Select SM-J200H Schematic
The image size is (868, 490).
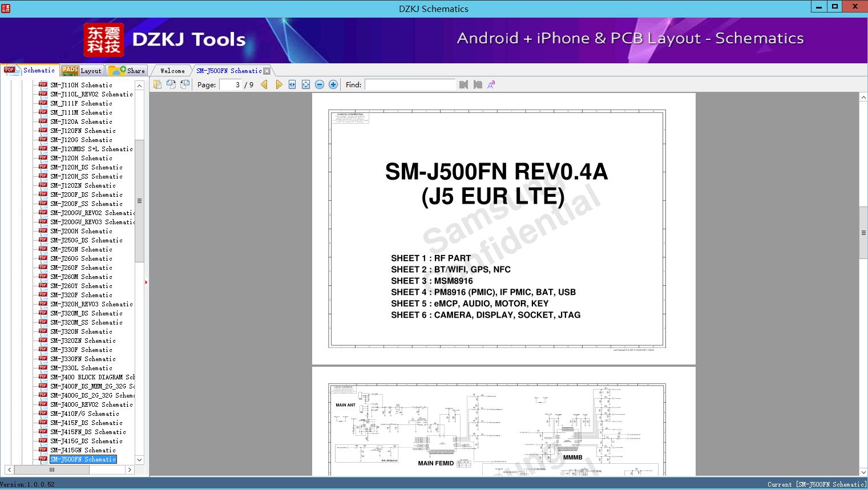pyautogui.click(x=81, y=231)
